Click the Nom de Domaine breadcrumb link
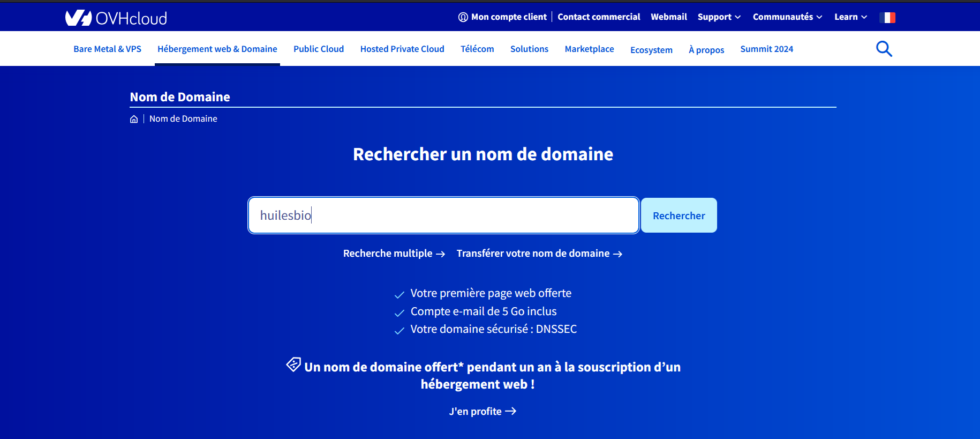This screenshot has width=980, height=439. pos(183,119)
